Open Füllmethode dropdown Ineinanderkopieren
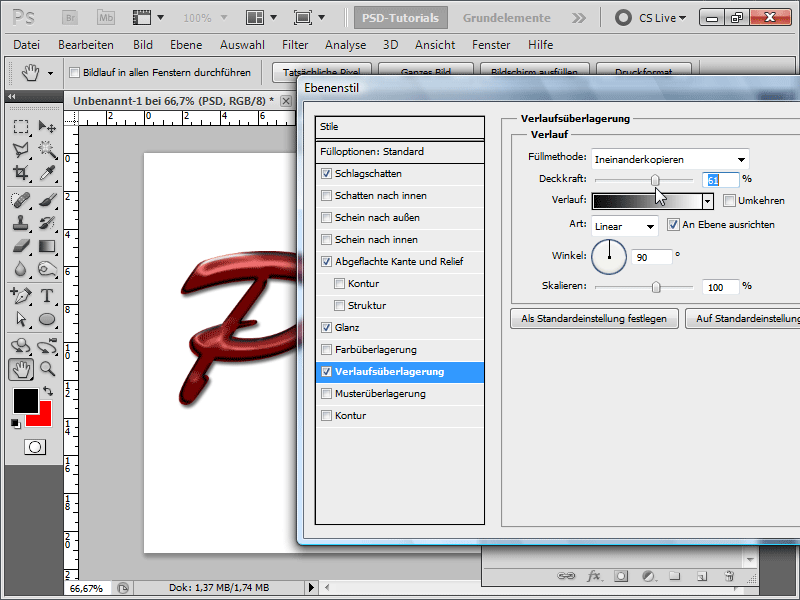The image size is (800, 600). (x=670, y=159)
